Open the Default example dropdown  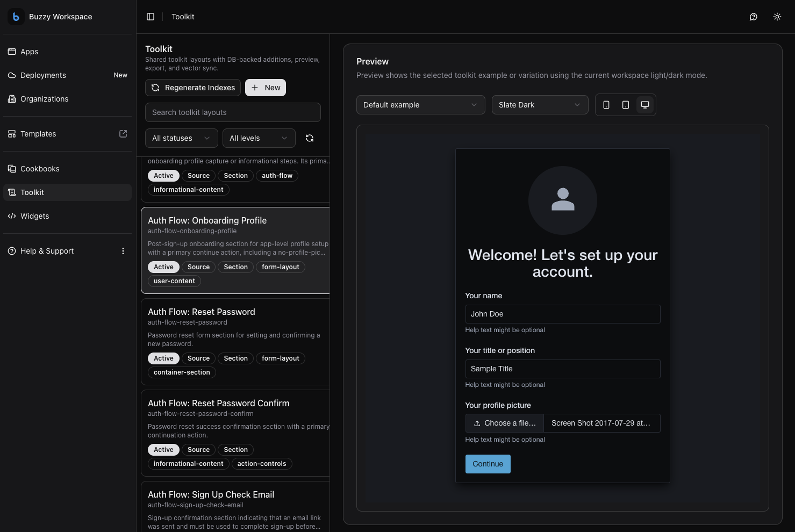(421, 105)
